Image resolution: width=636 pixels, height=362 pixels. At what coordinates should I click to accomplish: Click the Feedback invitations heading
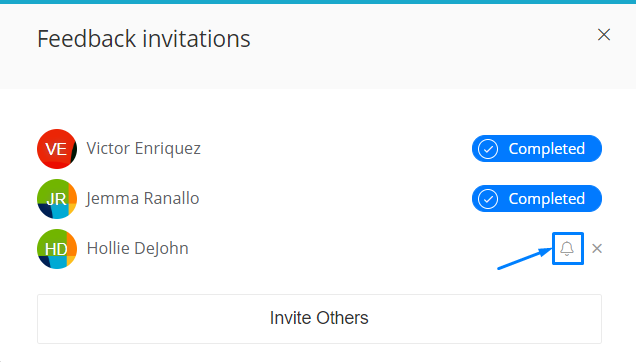click(x=144, y=39)
